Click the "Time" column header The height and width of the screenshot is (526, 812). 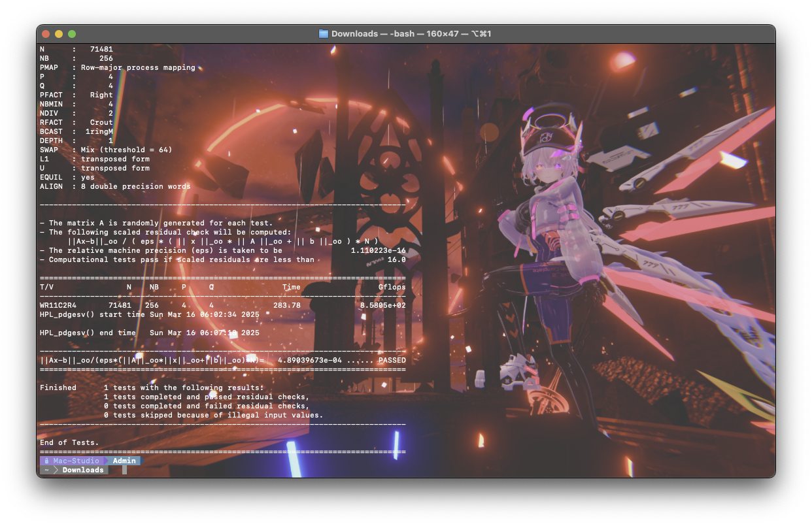coord(292,287)
